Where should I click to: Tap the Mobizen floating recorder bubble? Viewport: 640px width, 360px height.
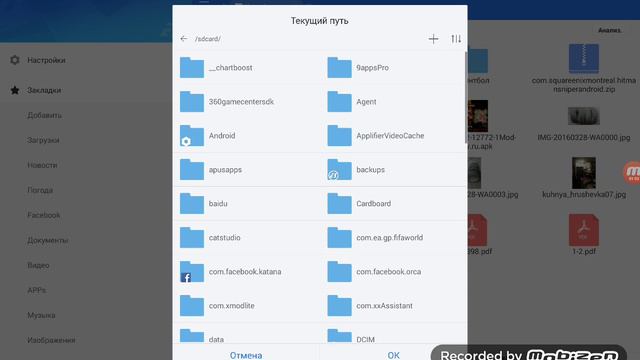coord(632,173)
